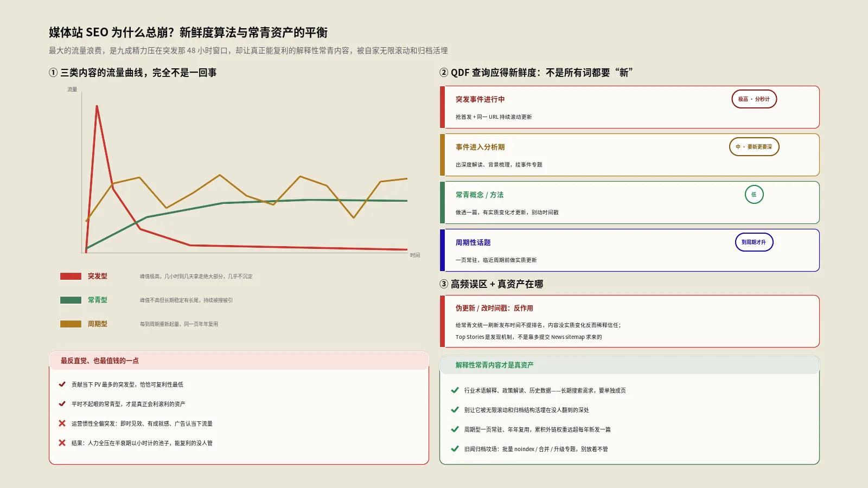Click the subtitle beginning "最大的流量浪费"
Screen dimensions: 868x488
coord(248,50)
